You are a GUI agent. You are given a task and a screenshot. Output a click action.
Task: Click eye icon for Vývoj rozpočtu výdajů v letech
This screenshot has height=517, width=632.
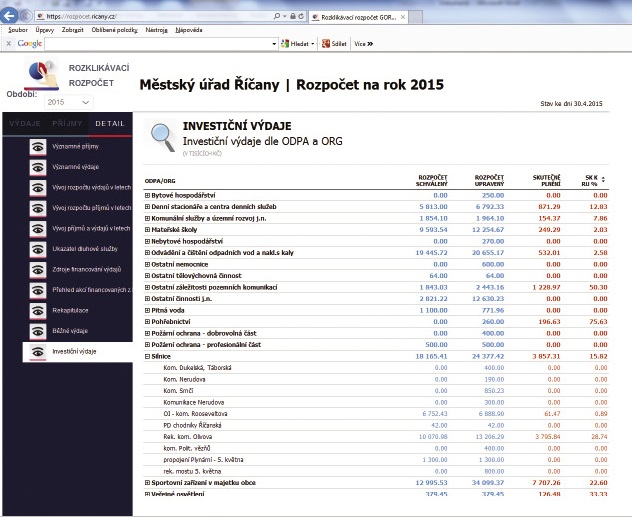pyautogui.click(x=38, y=188)
